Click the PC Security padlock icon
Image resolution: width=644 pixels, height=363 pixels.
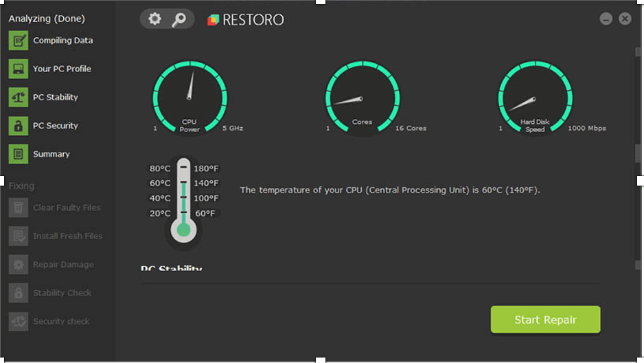click(19, 125)
